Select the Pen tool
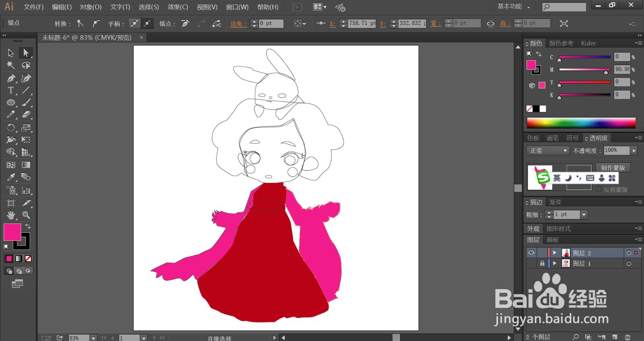 coord(11,78)
